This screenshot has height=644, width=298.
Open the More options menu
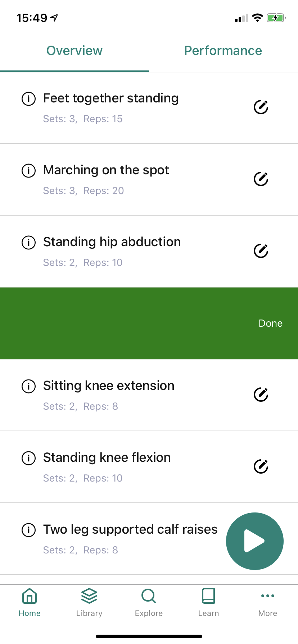(x=268, y=603)
